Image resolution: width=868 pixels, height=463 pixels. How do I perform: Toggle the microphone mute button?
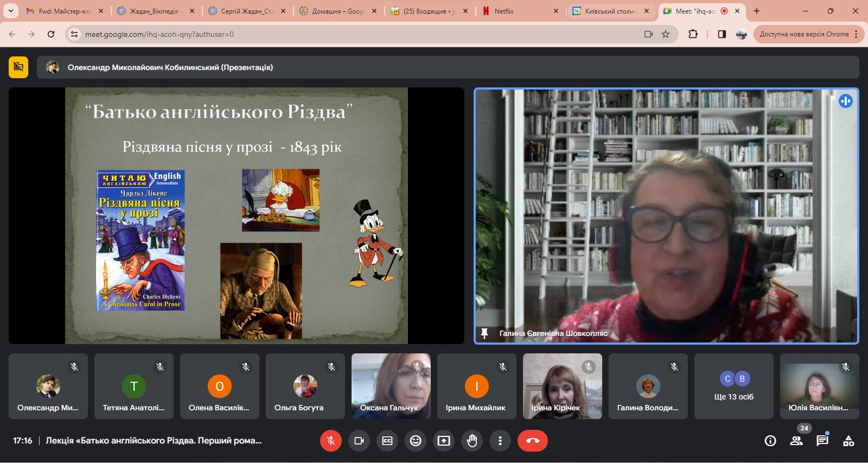tap(331, 441)
